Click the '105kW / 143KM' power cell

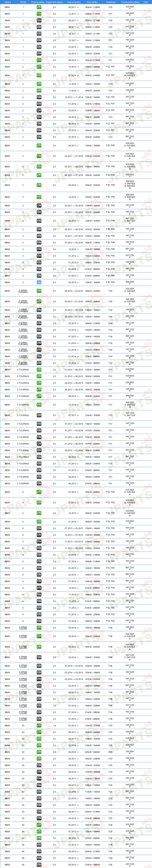point(92,785)
